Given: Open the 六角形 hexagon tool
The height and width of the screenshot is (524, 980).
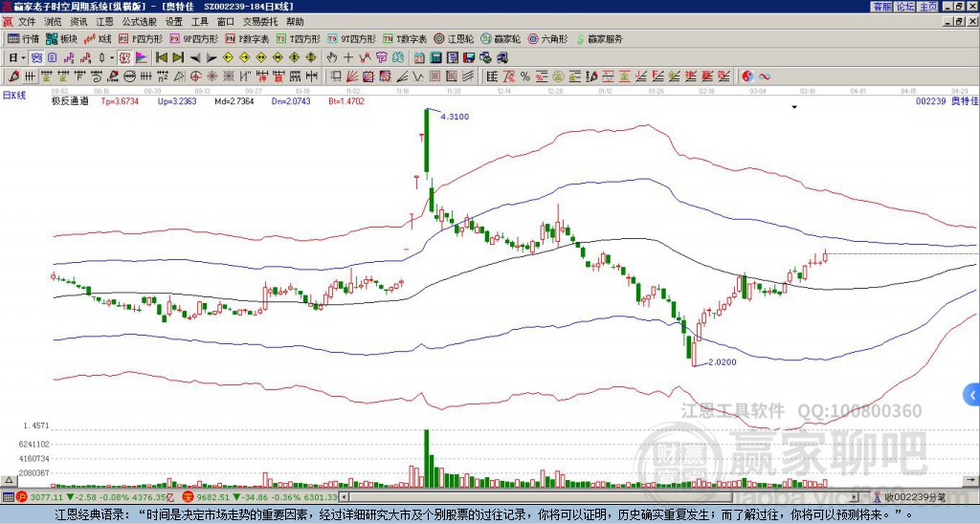Looking at the screenshot, I should (548, 38).
